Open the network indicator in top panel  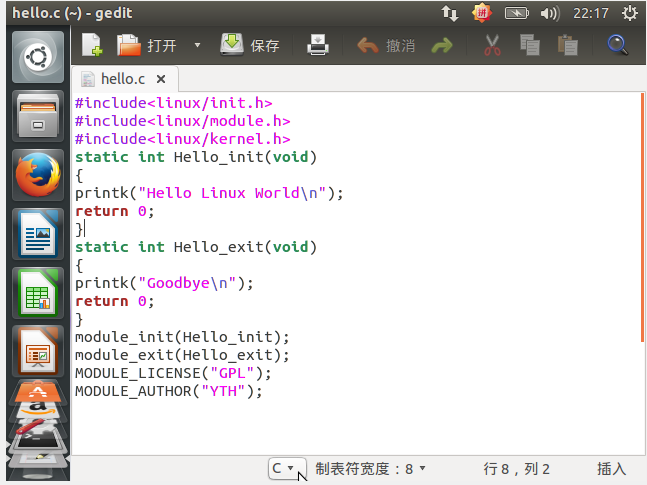tap(449, 13)
